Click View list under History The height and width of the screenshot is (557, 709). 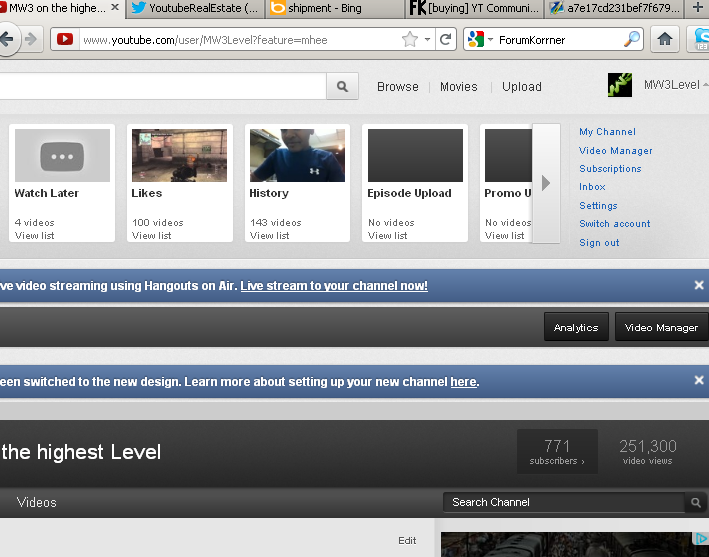click(x=269, y=236)
